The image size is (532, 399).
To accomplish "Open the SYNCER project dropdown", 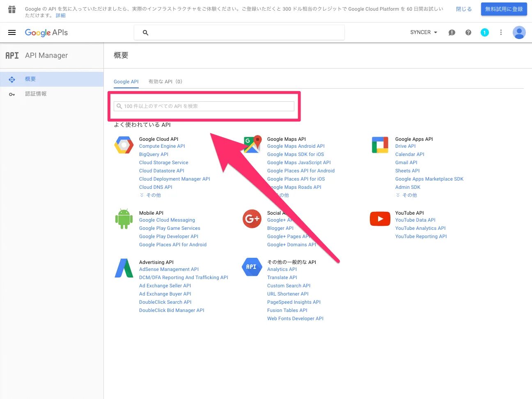I will tap(424, 32).
